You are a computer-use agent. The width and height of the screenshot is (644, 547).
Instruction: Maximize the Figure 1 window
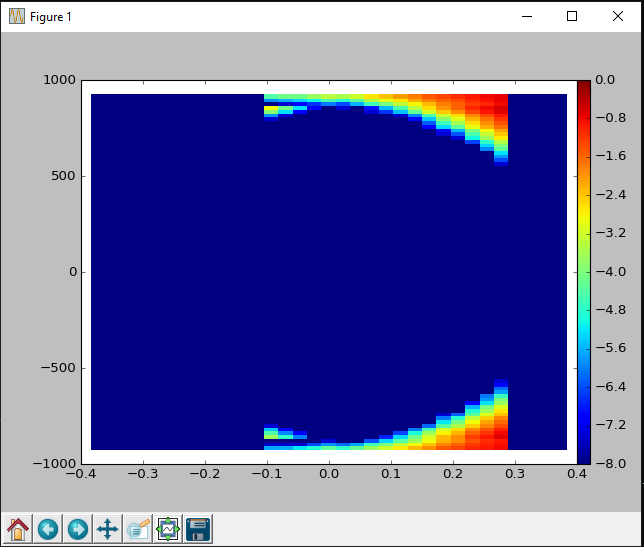[x=572, y=16]
